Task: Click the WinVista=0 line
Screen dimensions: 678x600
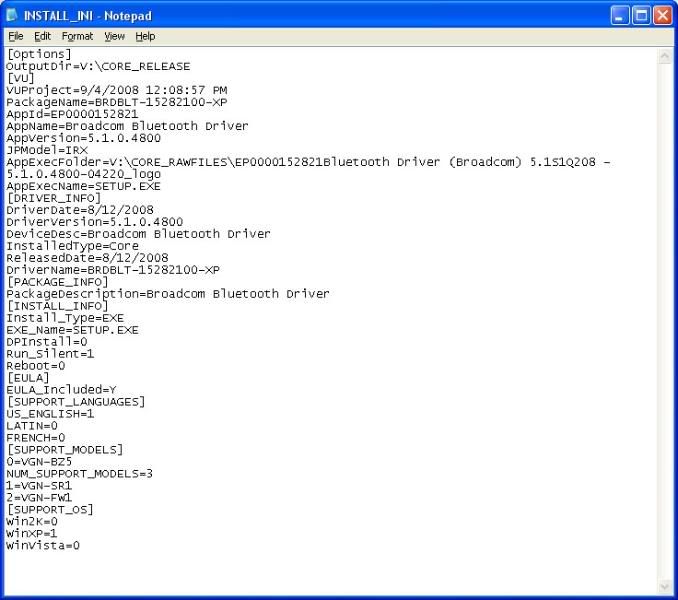Action: pos(43,546)
